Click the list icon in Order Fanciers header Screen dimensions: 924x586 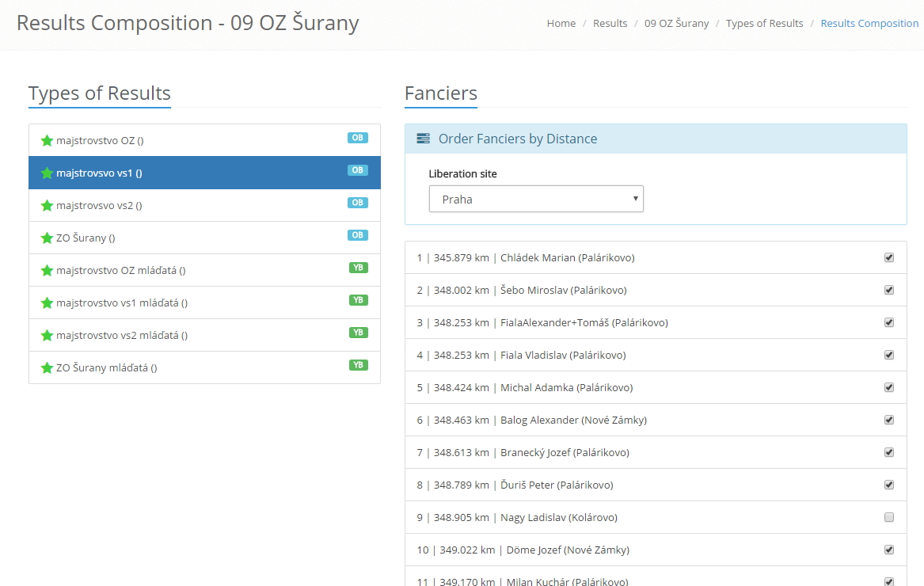(424, 139)
